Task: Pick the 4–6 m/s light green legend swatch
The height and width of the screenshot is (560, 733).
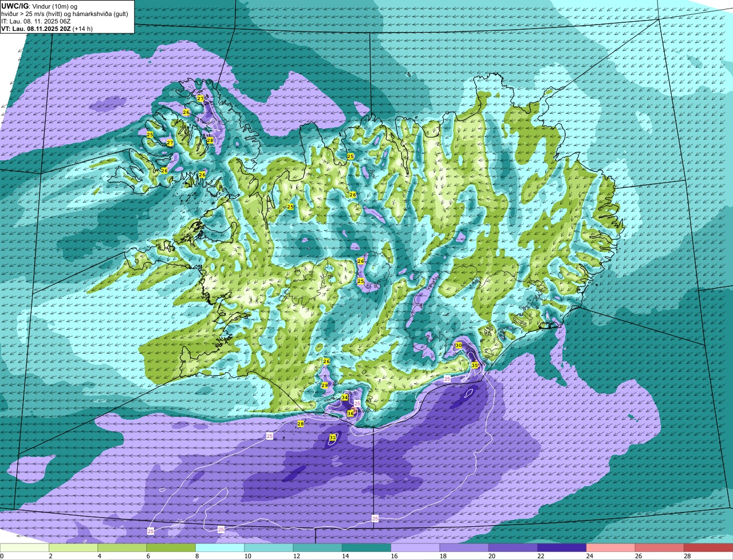Action: pos(122,548)
